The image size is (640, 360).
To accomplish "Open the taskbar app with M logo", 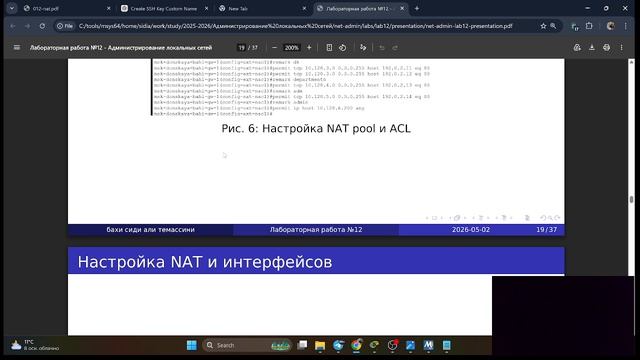I will coord(428,345).
